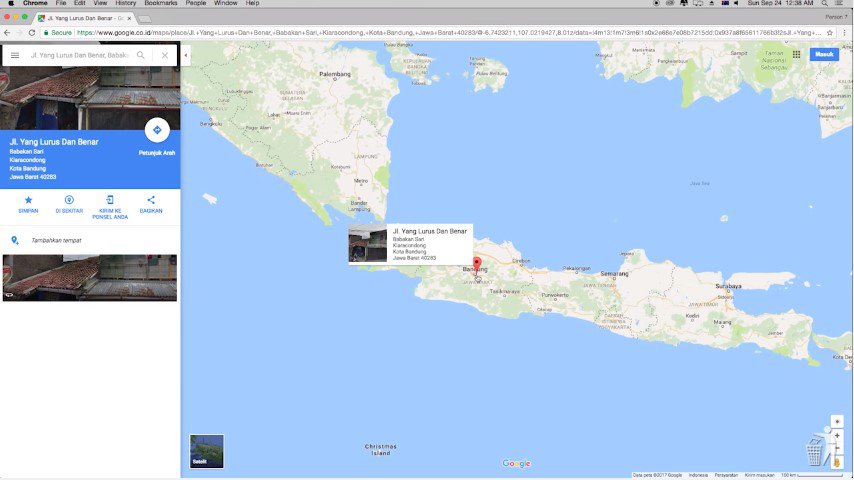
Task: Open street view photo thumbnail in panel
Action: pyautogui.click(x=90, y=277)
